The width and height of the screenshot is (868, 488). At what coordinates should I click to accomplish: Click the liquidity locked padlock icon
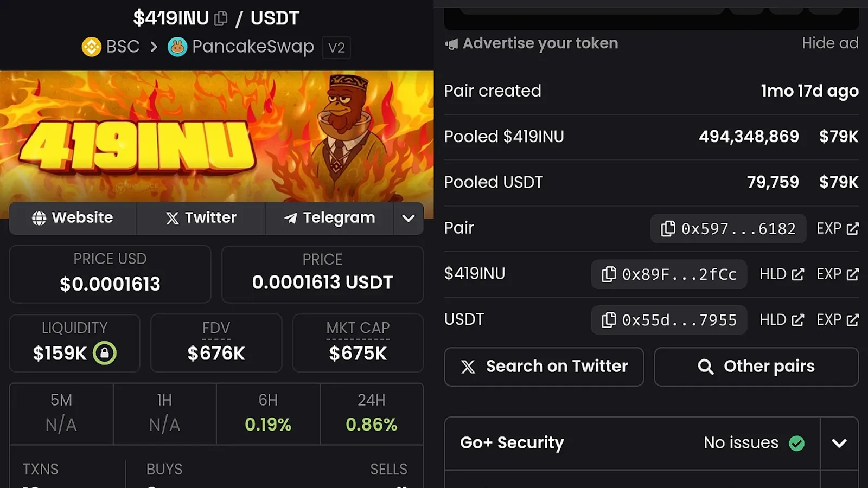pyautogui.click(x=105, y=353)
